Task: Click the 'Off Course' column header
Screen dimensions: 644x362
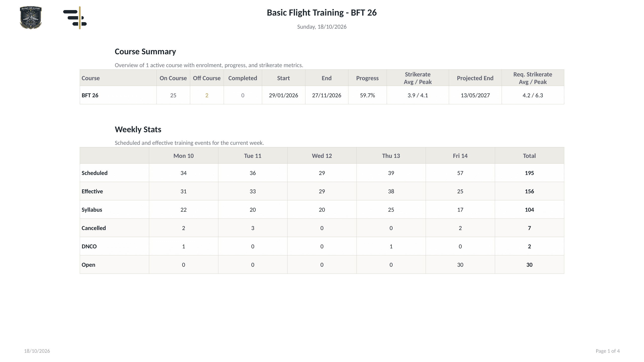Action: (x=207, y=78)
